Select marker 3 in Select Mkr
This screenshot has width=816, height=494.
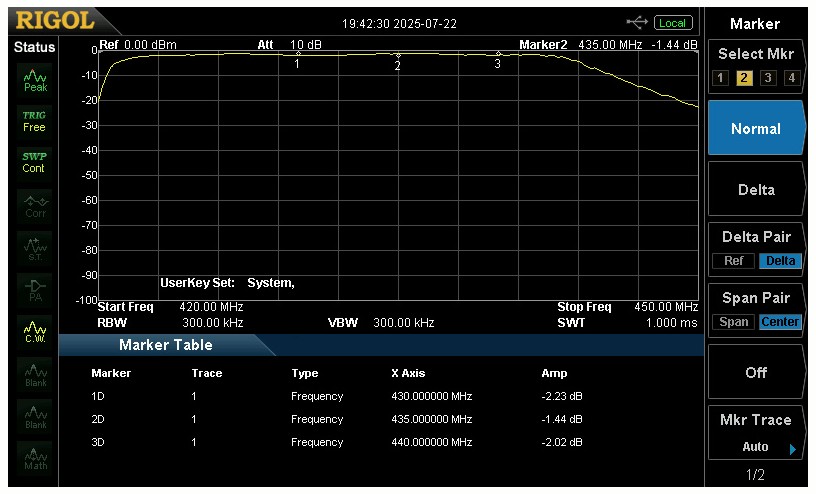pos(768,78)
